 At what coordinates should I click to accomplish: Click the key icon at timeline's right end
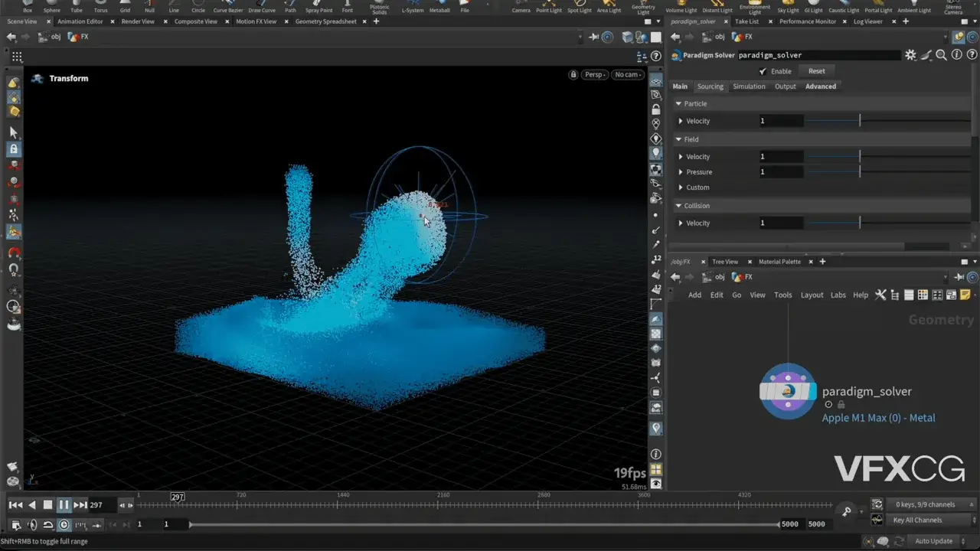(847, 511)
